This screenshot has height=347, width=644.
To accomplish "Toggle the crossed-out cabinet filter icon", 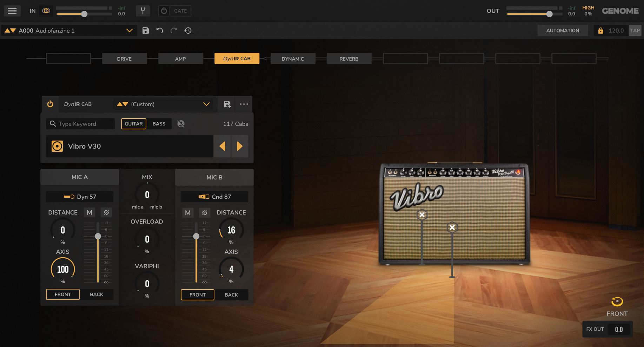I will (181, 124).
